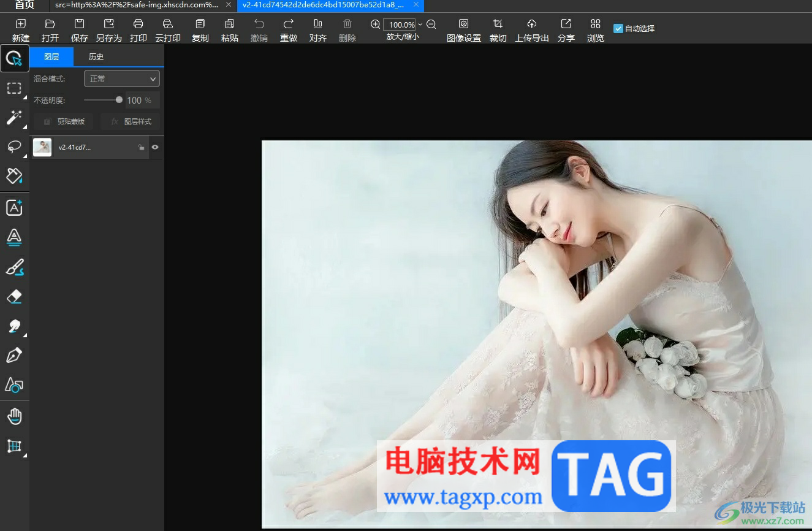
Task: Switch to the src=http image document tab
Action: point(137,5)
